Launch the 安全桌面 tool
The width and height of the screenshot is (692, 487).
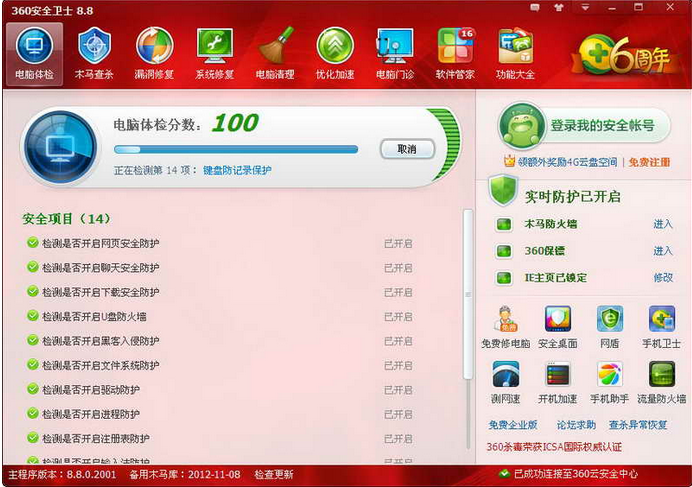(x=558, y=327)
